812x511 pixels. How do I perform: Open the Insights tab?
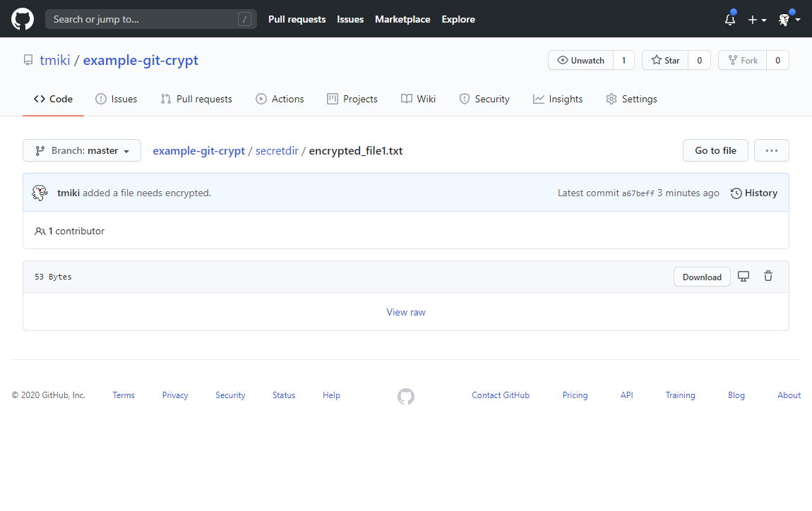coord(558,99)
